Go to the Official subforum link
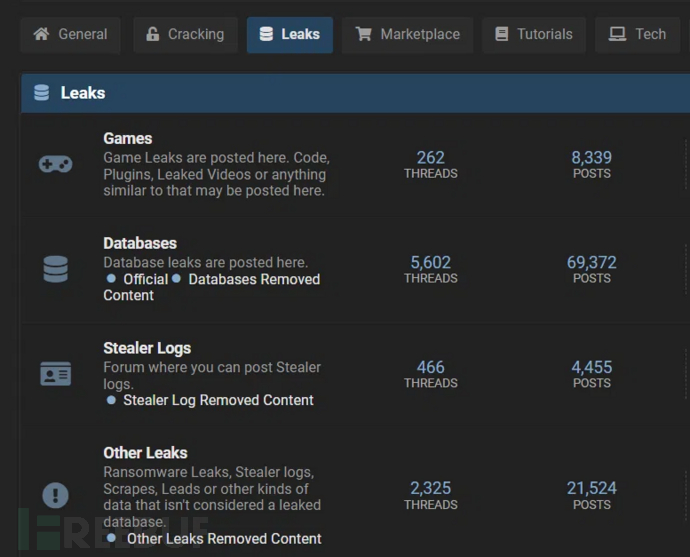This screenshot has height=557, width=690. tap(145, 279)
